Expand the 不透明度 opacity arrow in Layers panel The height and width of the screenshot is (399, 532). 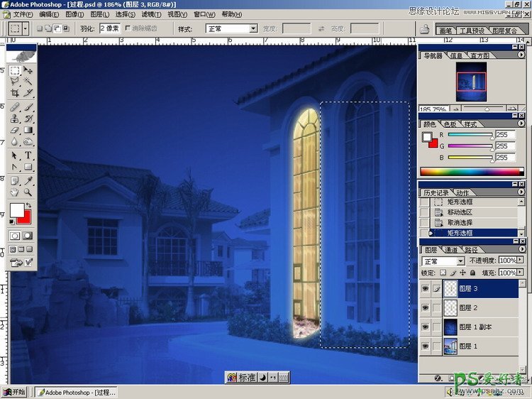(x=519, y=261)
